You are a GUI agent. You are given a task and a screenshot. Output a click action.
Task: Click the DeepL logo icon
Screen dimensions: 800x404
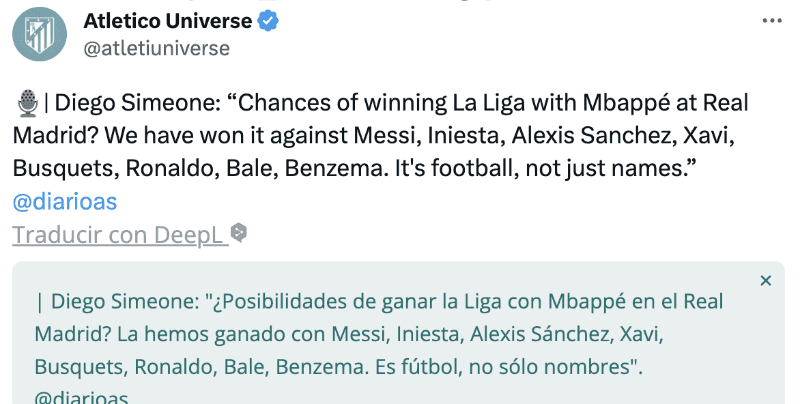pos(239,234)
